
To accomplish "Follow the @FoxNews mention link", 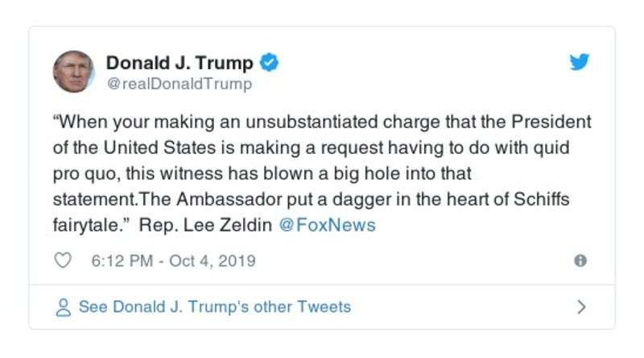I will (327, 225).
